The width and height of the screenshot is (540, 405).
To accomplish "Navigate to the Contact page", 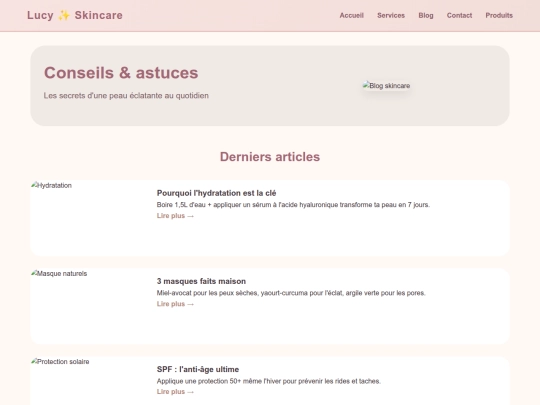I will coord(459,15).
